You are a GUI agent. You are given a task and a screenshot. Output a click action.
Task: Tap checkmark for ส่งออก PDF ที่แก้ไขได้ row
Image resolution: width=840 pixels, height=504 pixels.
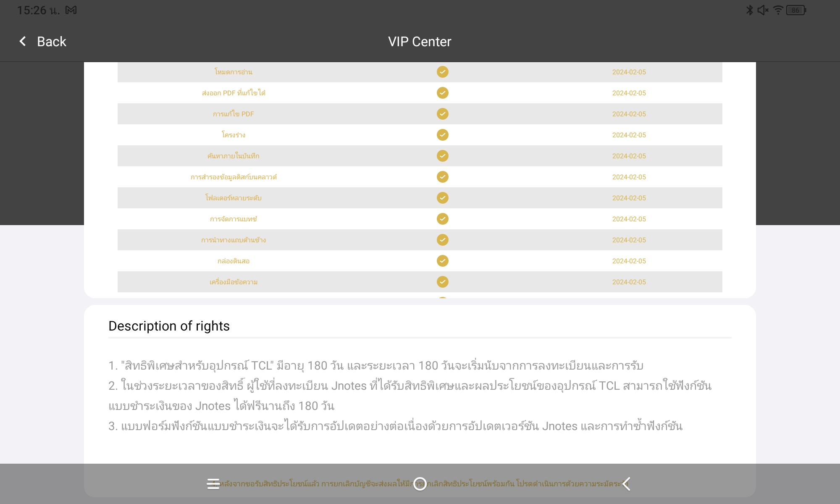pyautogui.click(x=443, y=93)
